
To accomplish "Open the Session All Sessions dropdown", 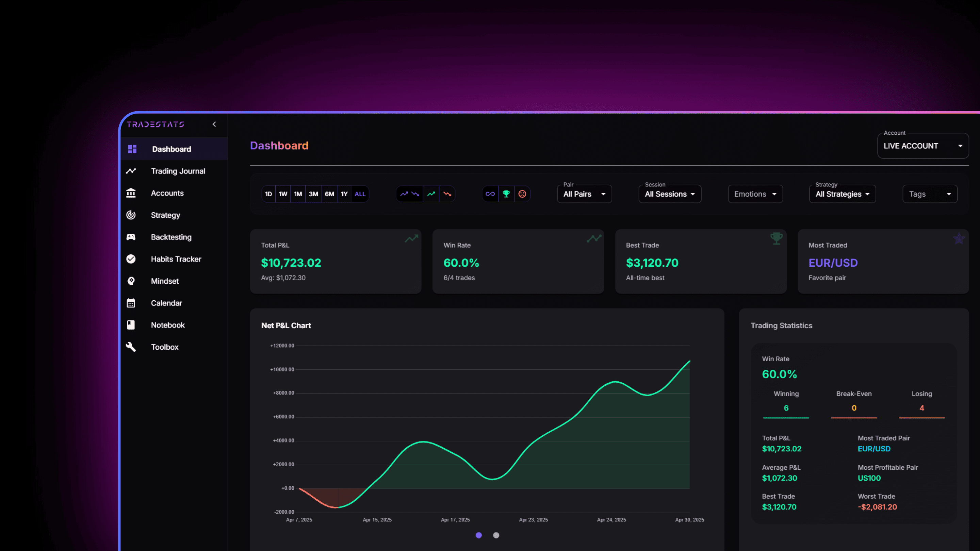I will [x=670, y=194].
